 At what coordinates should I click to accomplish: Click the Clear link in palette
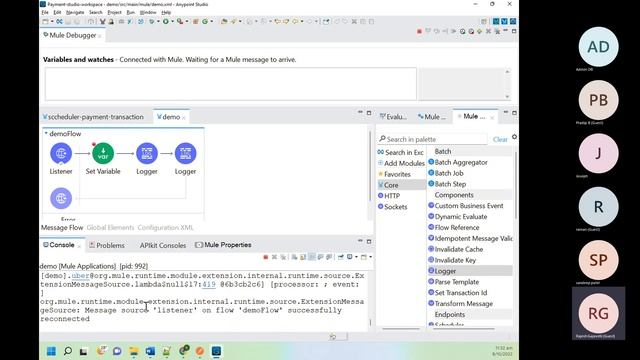(x=500, y=140)
